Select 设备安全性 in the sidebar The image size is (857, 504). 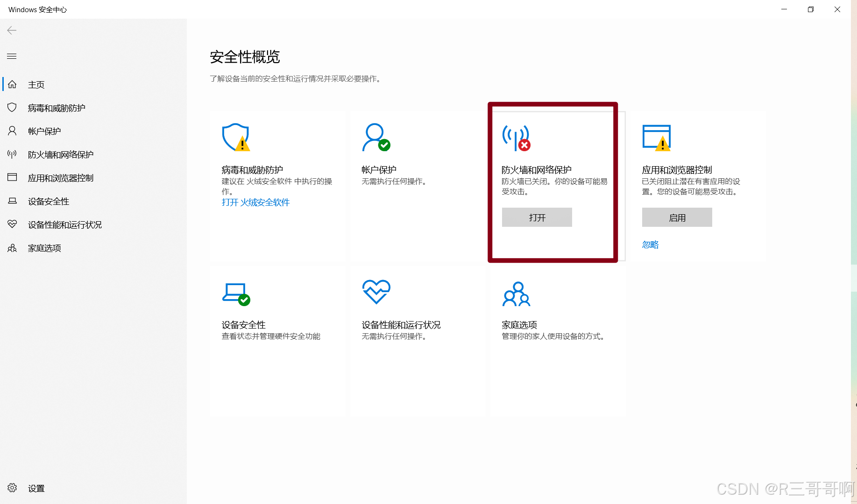click(x=49, y=201)
